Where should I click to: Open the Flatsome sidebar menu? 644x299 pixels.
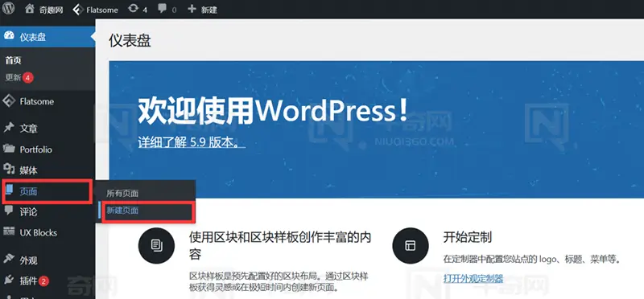coord(47,101)
